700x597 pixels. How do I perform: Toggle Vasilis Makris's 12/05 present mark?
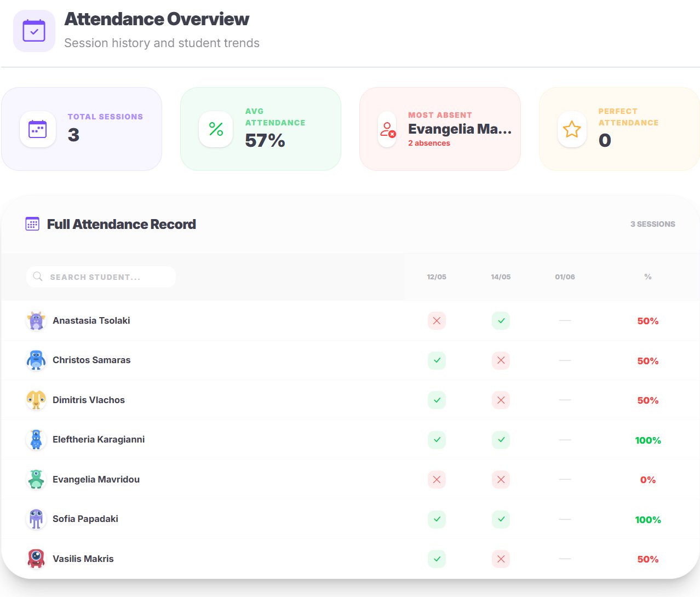click(x=437, y=559)
